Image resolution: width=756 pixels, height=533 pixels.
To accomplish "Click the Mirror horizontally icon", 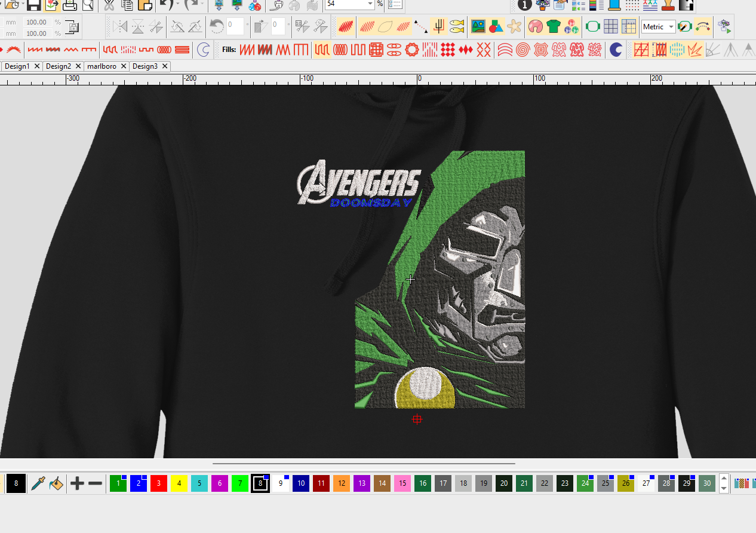I will coord(120,26).
